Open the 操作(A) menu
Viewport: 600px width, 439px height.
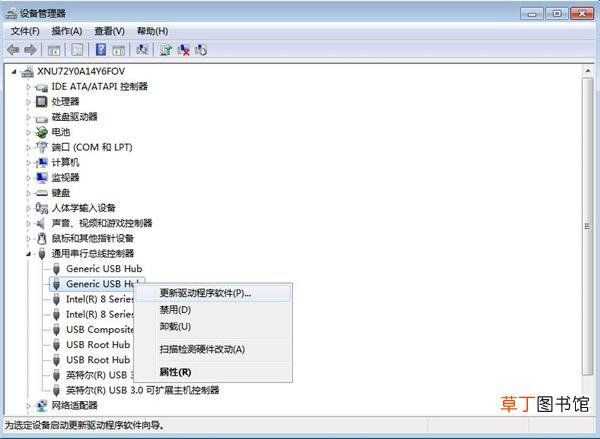point(67,31)
